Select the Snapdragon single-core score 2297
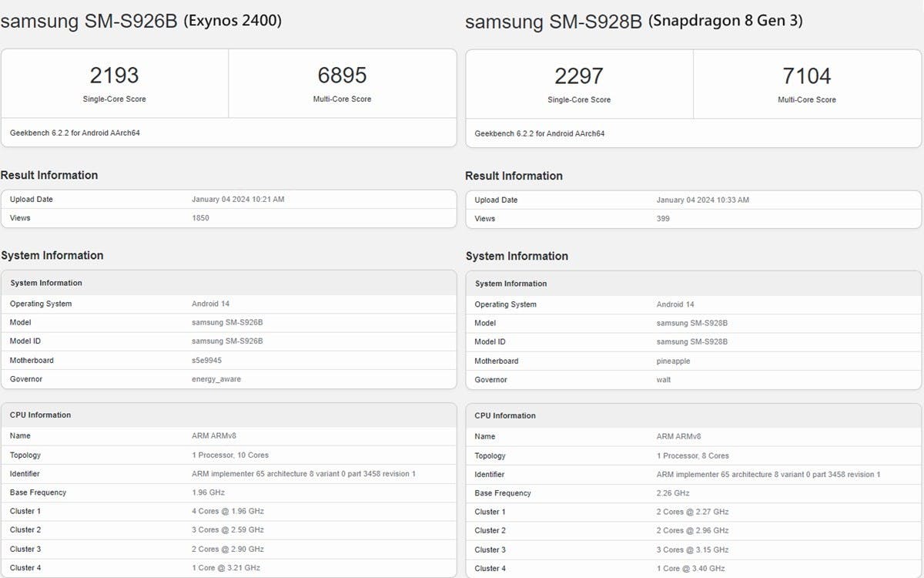The height and width of the screenshot is (578, 924). point(579,76)
